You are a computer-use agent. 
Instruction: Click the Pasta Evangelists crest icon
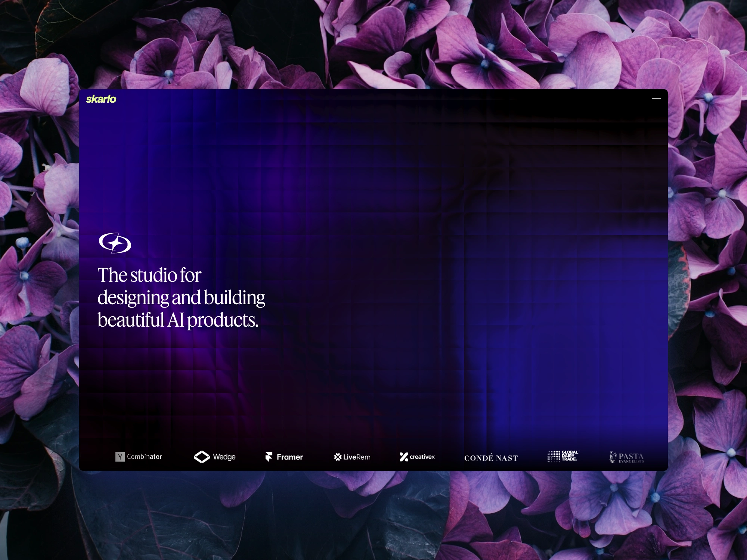[613, 457]
